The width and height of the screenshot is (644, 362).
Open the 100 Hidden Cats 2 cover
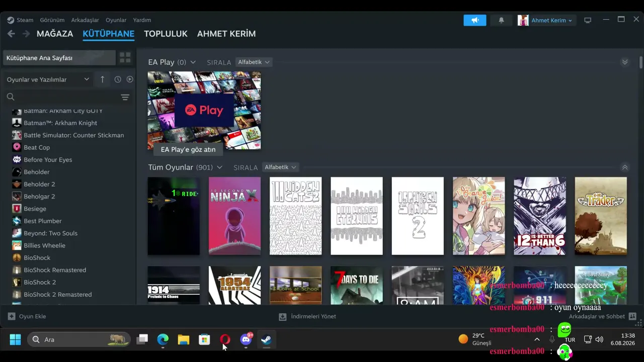click(x=296, y=216)
